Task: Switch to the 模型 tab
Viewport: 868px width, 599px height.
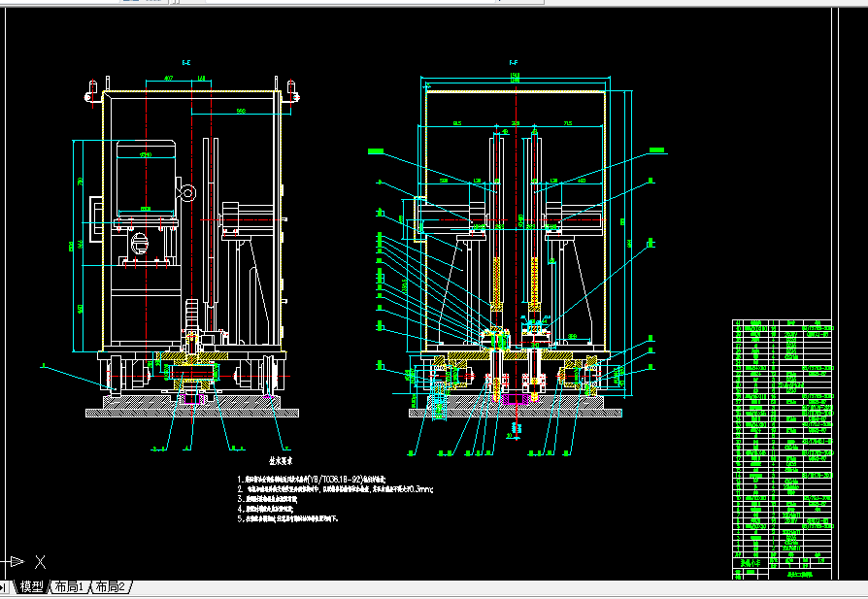Action: pos(32,586)
